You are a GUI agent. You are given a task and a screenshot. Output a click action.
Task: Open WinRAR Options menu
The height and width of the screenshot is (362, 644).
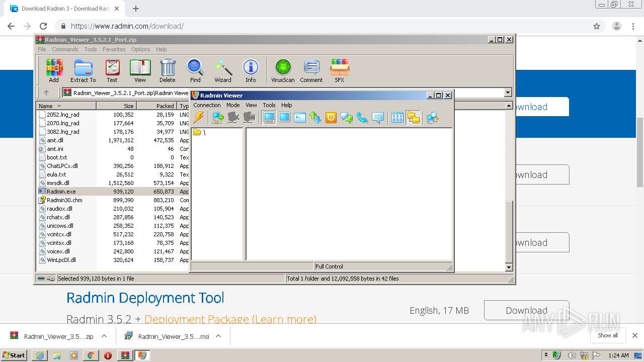click(x=141, y=49)
